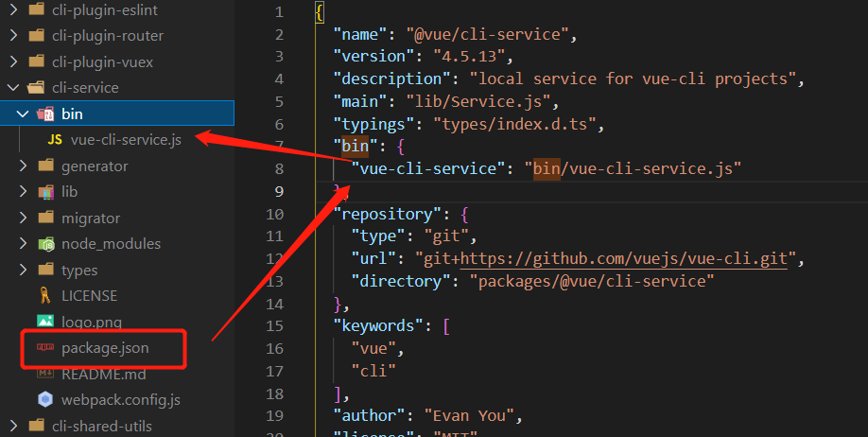Click the "cli" keyword on line 17
The height and width of the screenshot is (437, 868).
click(x=373, y=371)
